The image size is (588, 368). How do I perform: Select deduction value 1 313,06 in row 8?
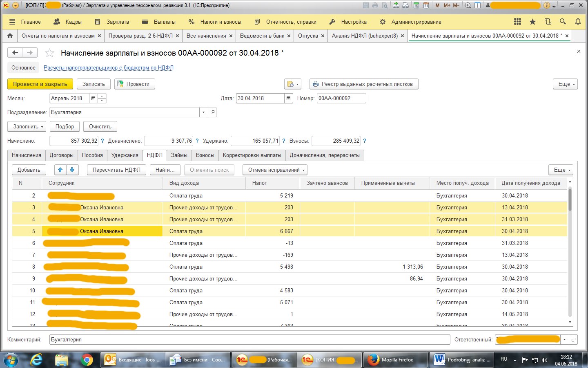point(392,267)
